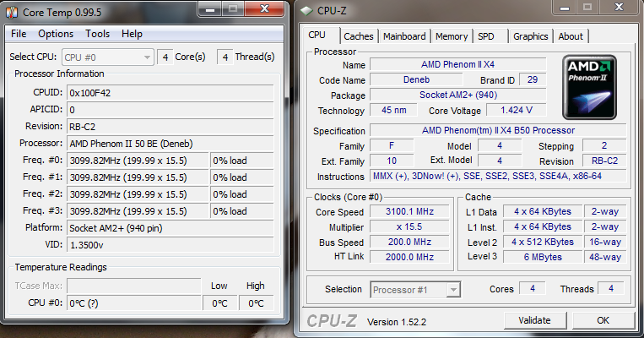Click the Level 3 cache value 6 MBytes
The height and width of the screenshot is (338, 644).
(x=543, y=257)
